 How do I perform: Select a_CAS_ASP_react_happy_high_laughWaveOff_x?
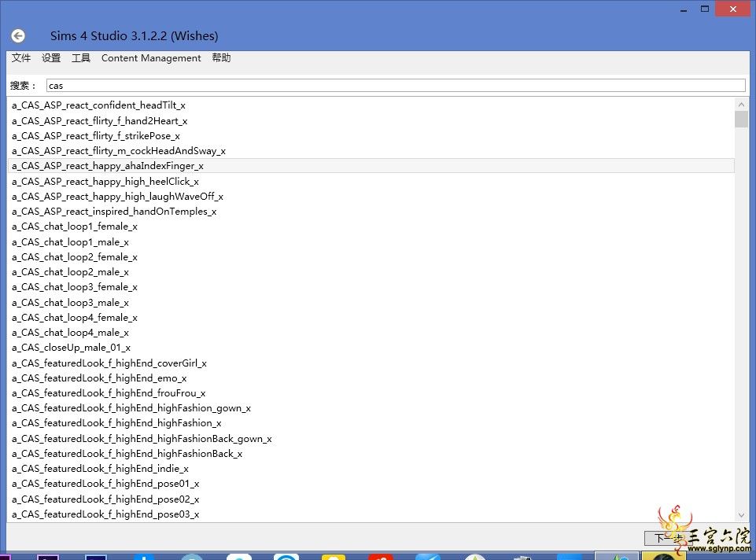(371, 196)
